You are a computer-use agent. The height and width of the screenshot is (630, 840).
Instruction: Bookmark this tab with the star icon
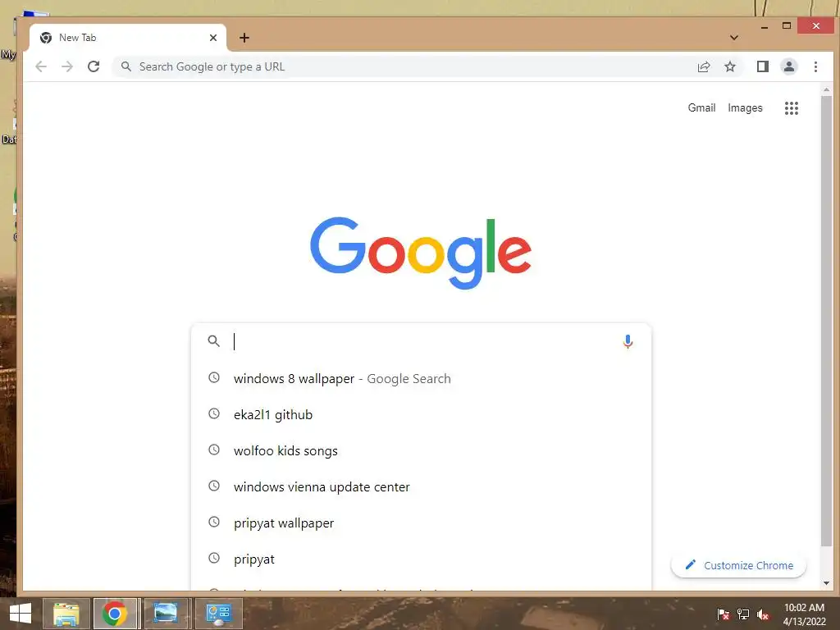[729, 66]
